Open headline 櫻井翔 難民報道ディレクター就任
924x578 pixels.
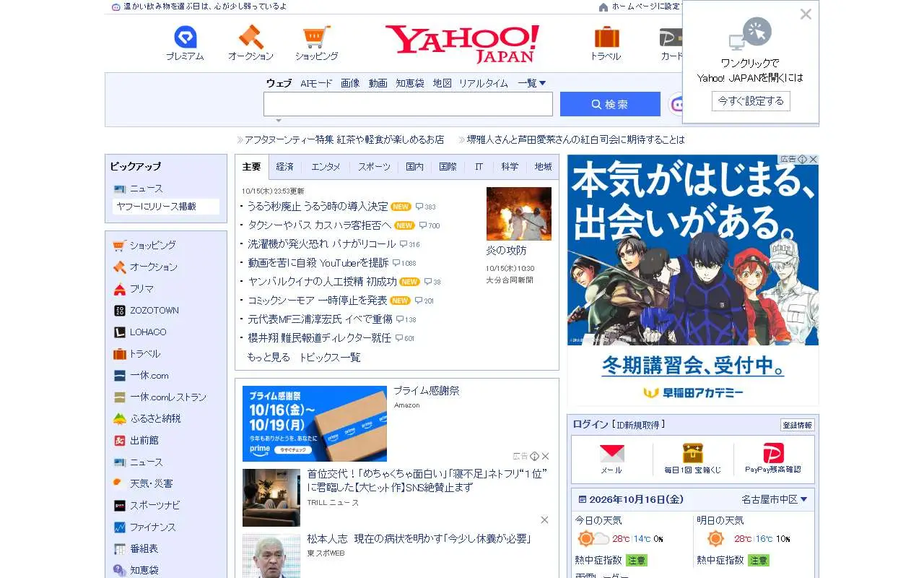(x=319, y=338)
